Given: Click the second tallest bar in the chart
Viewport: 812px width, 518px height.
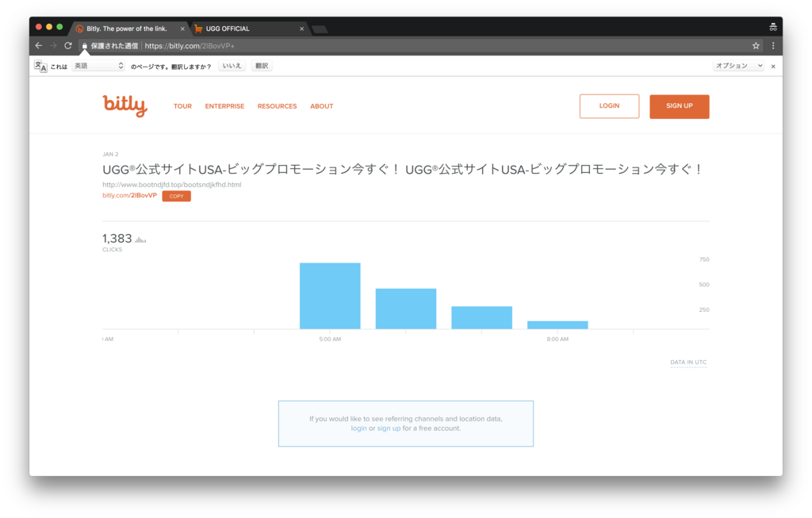Looking at the screenshot, I should tap(406, 309).
